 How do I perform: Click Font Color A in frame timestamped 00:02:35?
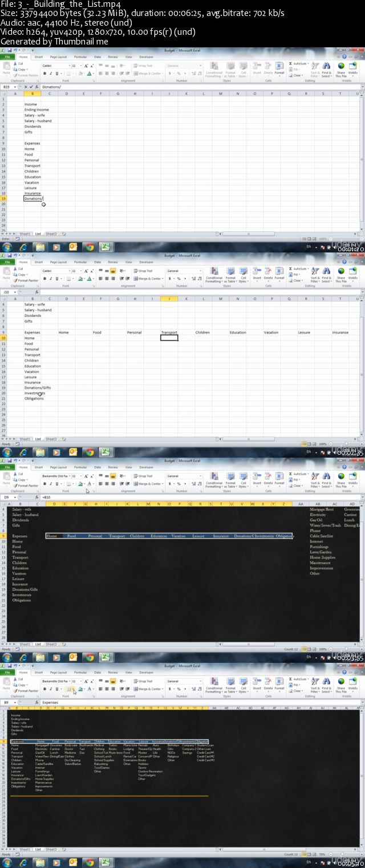[89, 279]
